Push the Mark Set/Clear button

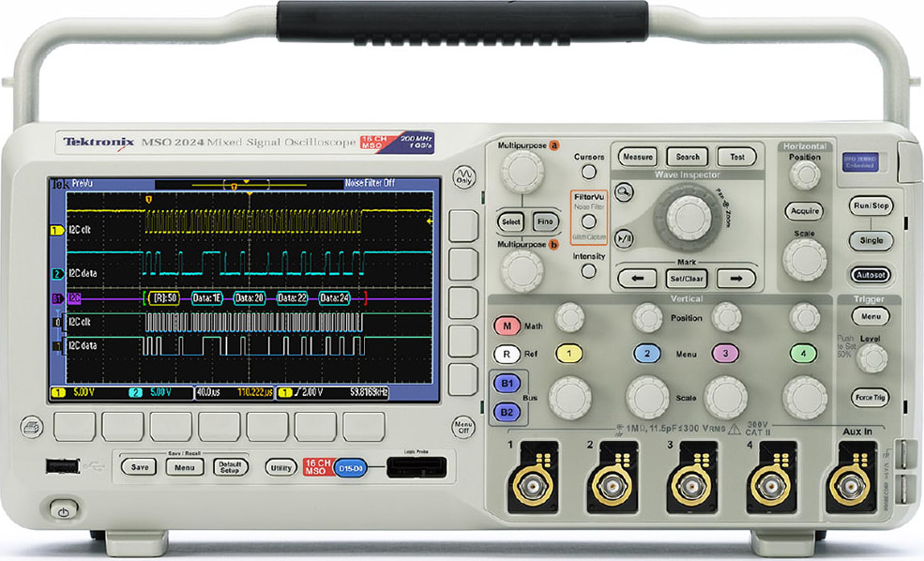coord(687,278)
